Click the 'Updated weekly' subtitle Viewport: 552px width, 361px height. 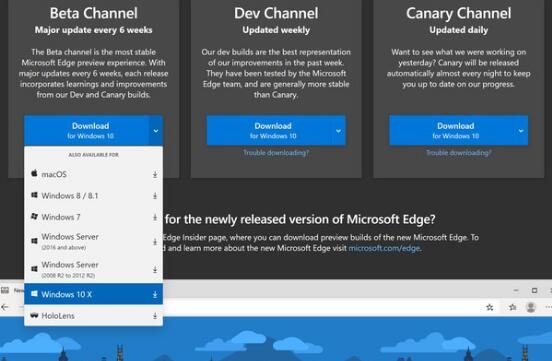pyautogui.click(x=276, y=30)
